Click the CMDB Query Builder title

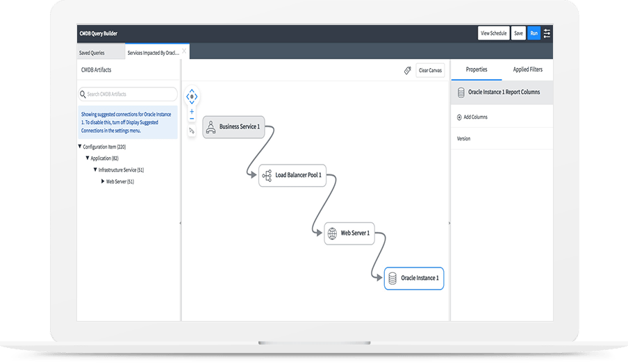(99, 33)
